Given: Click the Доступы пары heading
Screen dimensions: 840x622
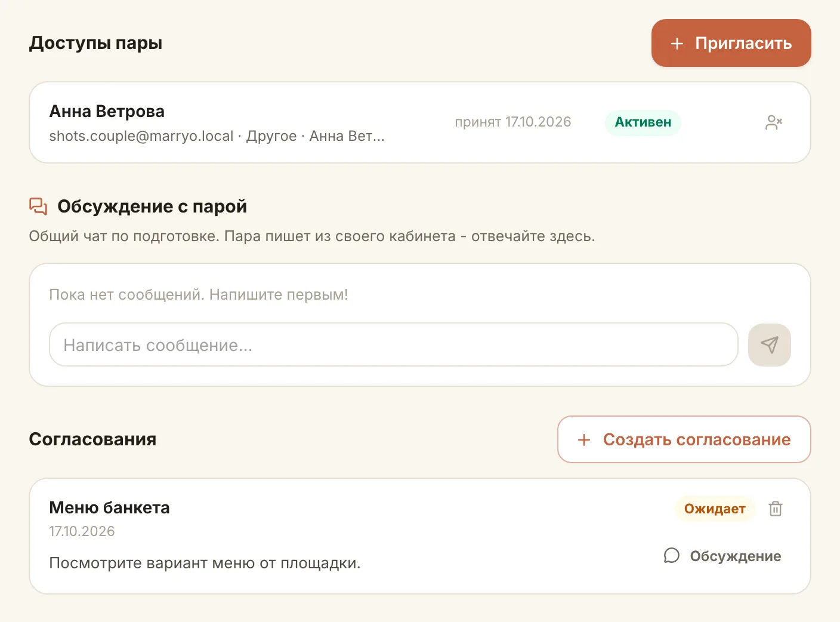Looking at the screenshot, I should click(96, 44).
